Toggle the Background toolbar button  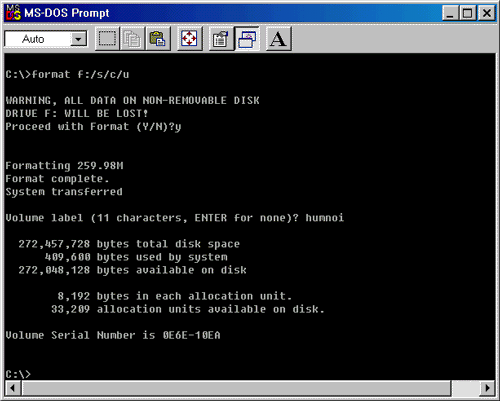point(247,39)
